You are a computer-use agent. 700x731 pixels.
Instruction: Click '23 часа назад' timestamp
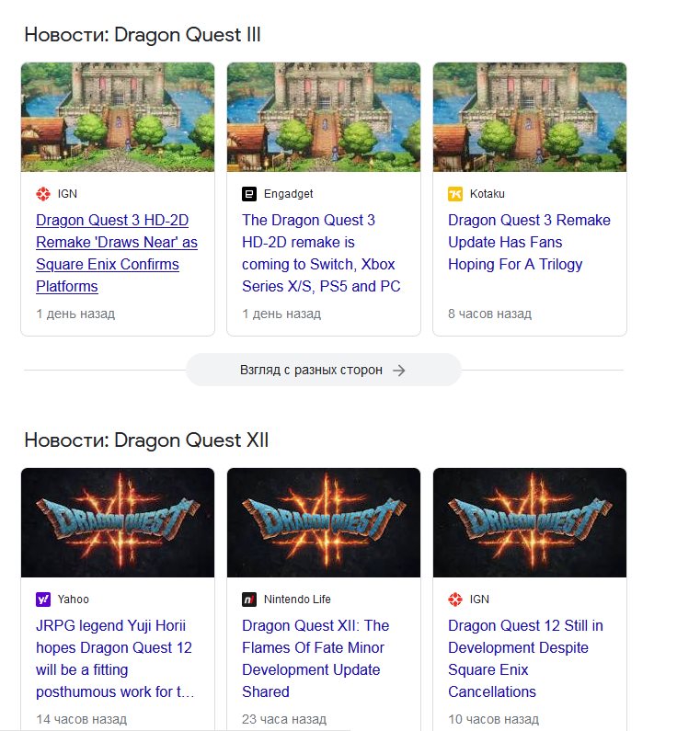pyautogui.click(x=284, y=719)
